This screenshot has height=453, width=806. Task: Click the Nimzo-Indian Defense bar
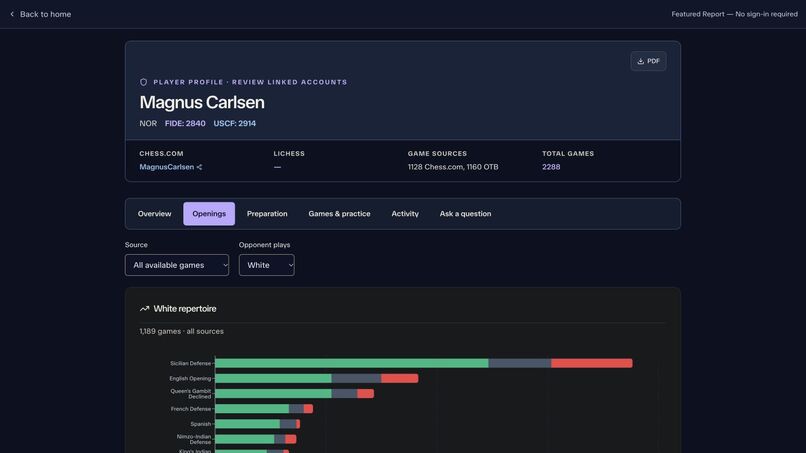tap(255, 439)
